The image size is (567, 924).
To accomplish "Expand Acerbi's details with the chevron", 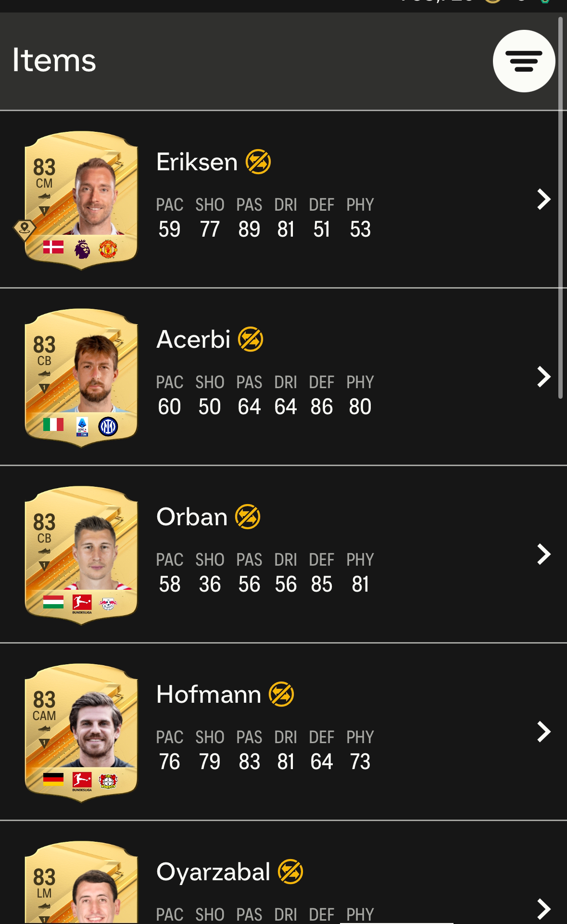I will (x=543, y=377).
